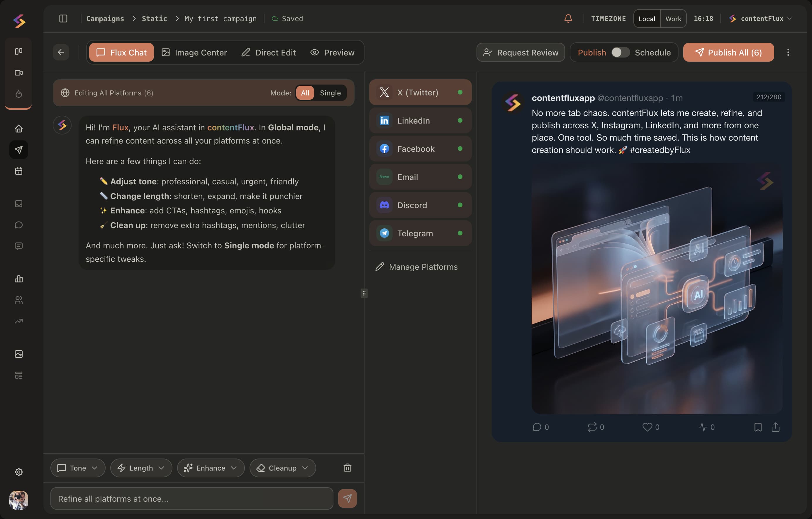Expand the Enhance dropdown
The width and height of the screenshot is (812, 519).
[x=211, y=468]
